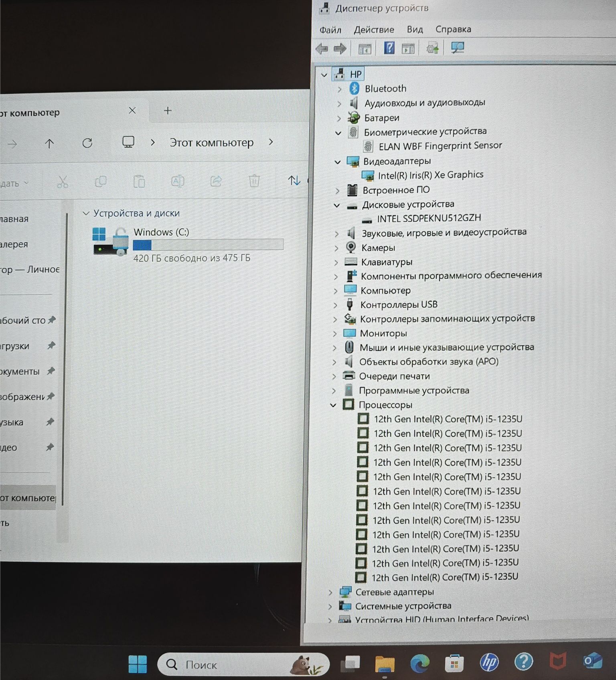Viewport: 616px width, 680px height.
Task: Select the first i5-1235U processor entry
Action: [448, 419]
